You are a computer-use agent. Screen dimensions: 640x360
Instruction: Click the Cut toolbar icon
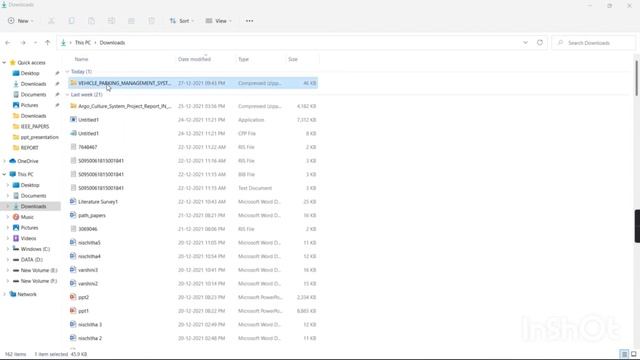[x=51, y=21]
